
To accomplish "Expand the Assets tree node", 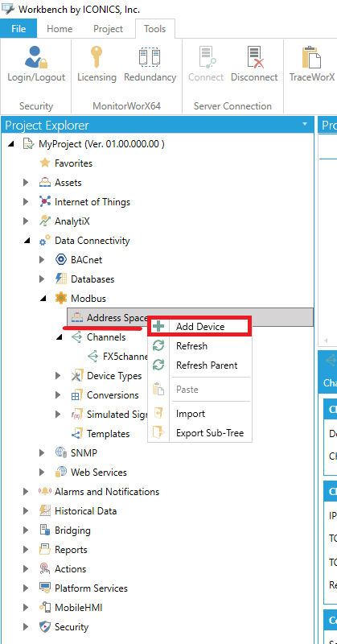I will 26,183.
